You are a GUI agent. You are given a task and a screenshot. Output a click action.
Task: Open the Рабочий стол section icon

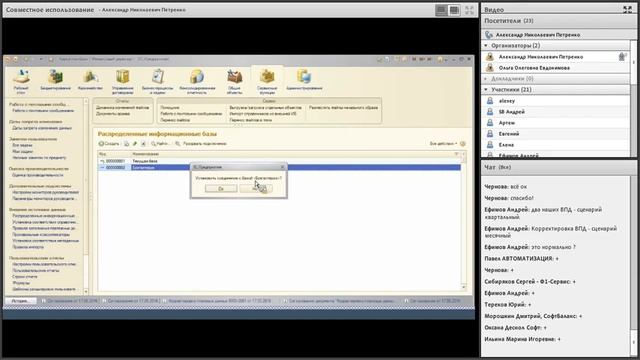tap(21, 81)
